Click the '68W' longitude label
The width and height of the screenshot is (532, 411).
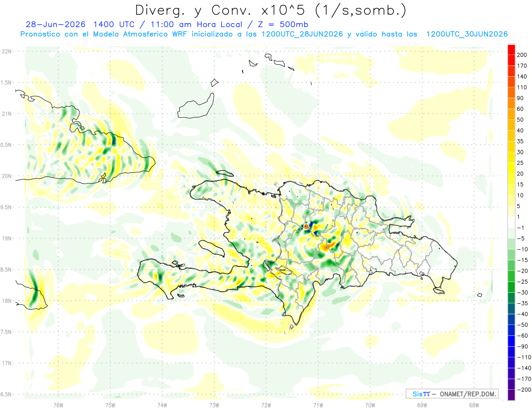[x=473, y=406]
